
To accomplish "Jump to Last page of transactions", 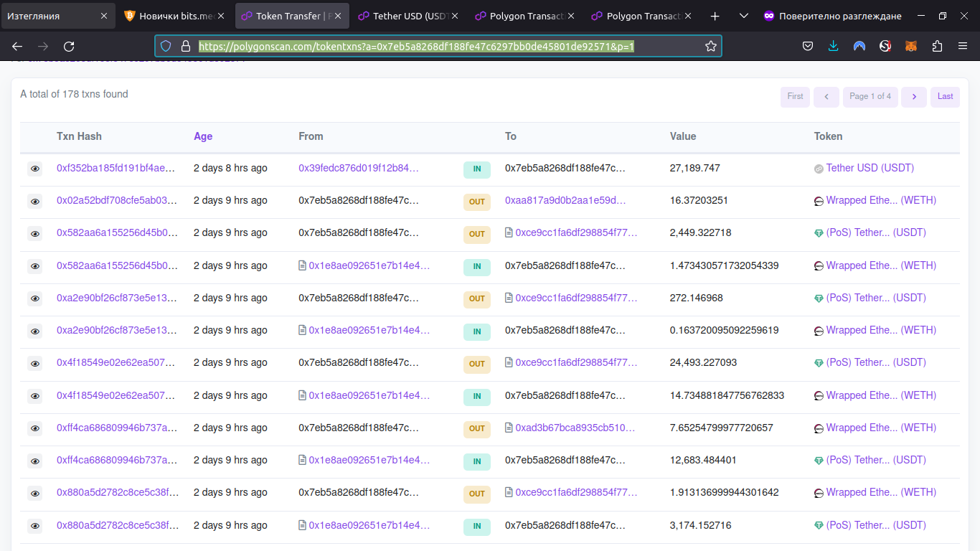I will pos(946,97).
